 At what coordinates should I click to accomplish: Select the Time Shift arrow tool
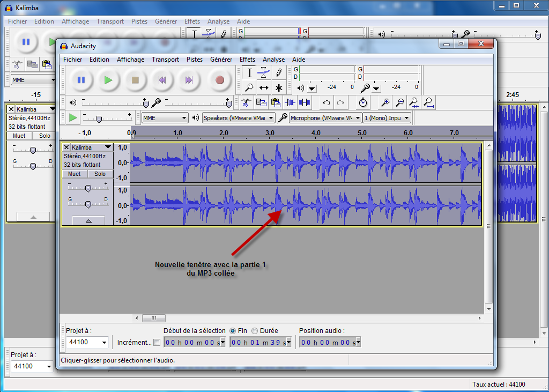(x=264, y=87)
